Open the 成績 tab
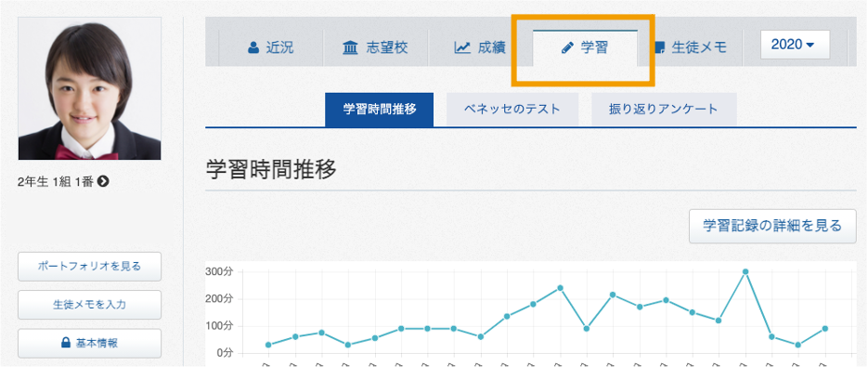The image size is (868, 367). coord(480,47)
